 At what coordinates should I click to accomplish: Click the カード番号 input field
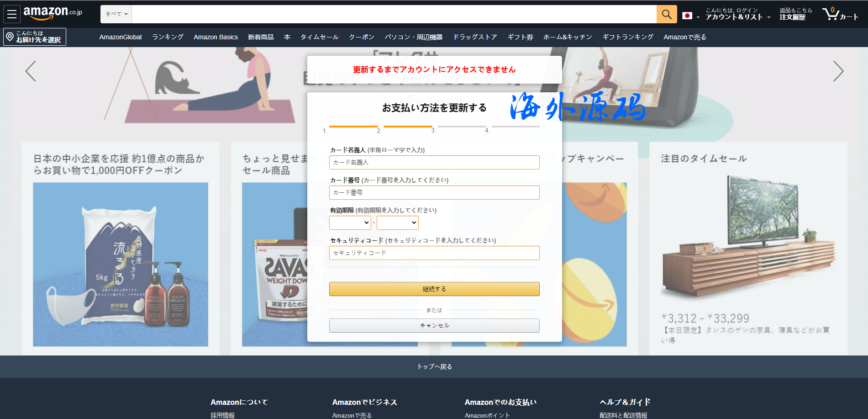434,192
